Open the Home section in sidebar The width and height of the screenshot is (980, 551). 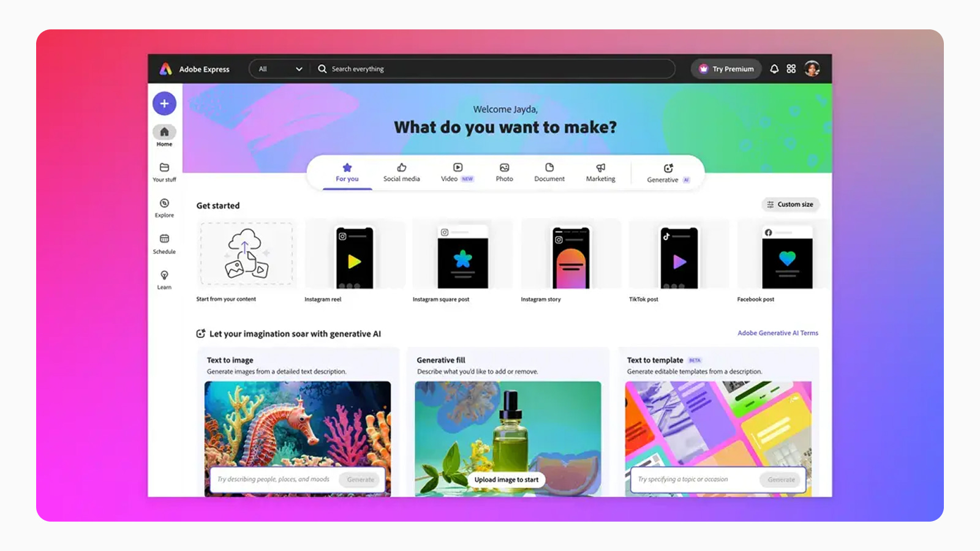164,135
